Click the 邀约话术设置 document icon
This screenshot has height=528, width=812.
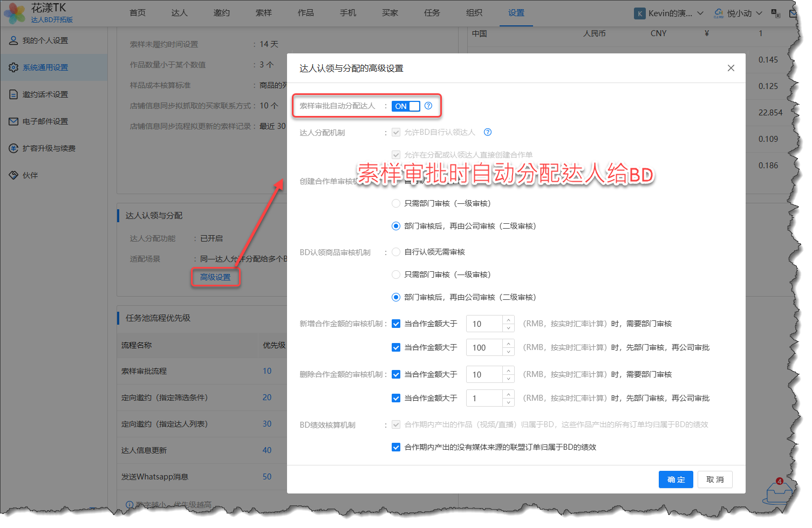[13, 94]
